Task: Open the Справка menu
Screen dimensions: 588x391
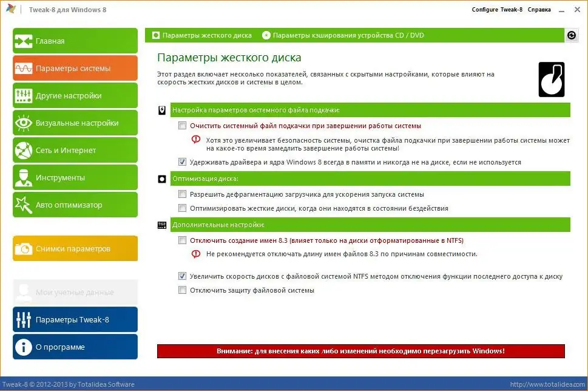Action: tap(539, 9)
